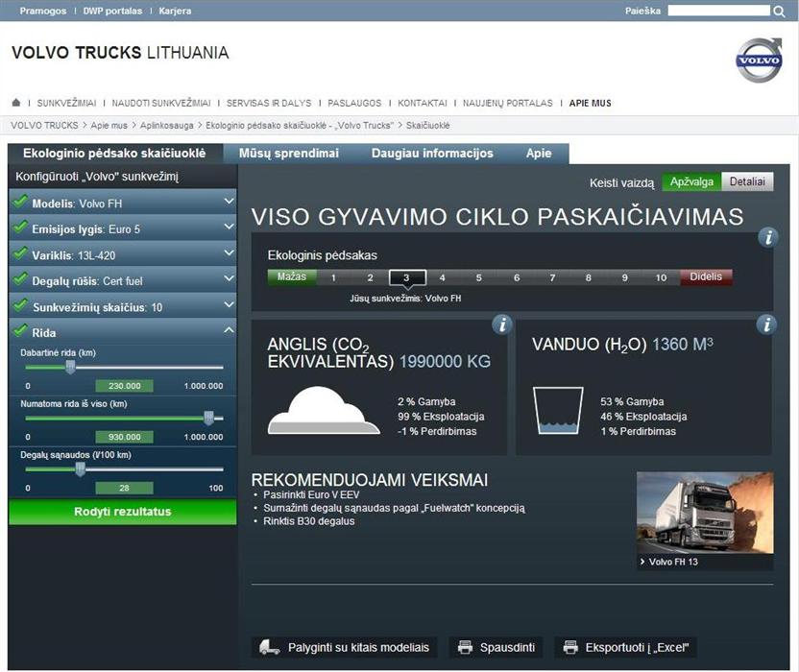Click green checkmark next to Modelis
The height and width of the screenshot is (672, 799).
tap(20, 201)
